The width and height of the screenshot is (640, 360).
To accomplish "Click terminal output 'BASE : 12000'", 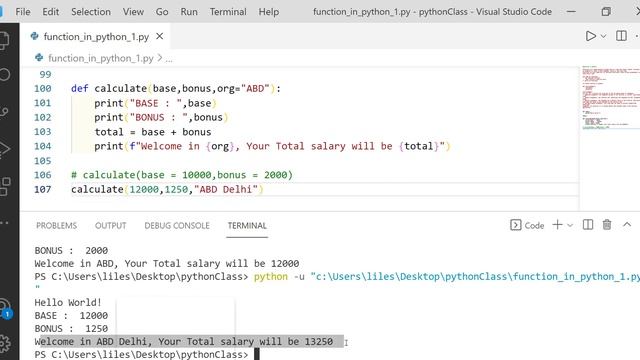I will click(x=71, y=316).
